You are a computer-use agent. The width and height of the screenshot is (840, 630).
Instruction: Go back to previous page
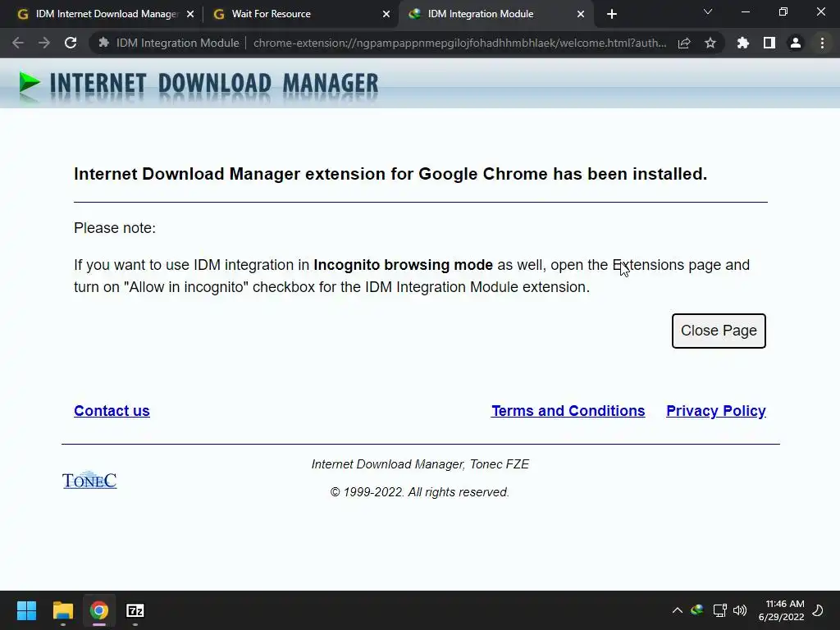(x=18, y=43)
